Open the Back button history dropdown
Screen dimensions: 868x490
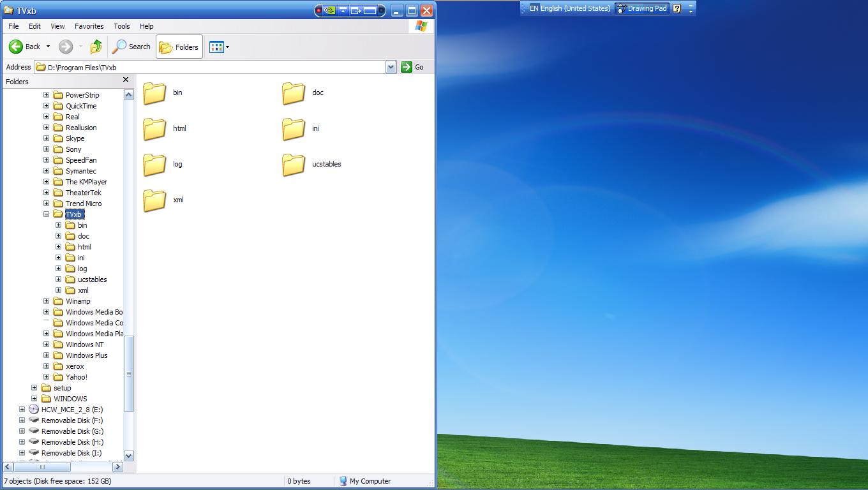coord(48,47)
